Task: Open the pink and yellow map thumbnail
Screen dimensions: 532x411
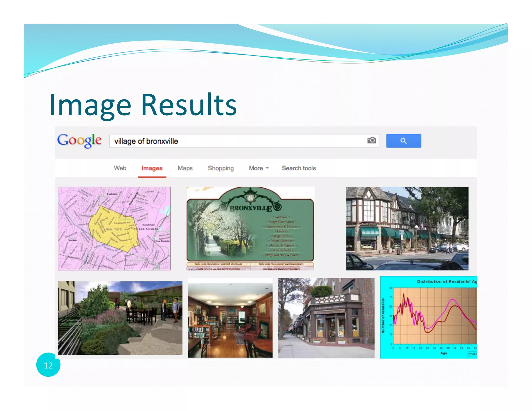Action: click(114, 229)
